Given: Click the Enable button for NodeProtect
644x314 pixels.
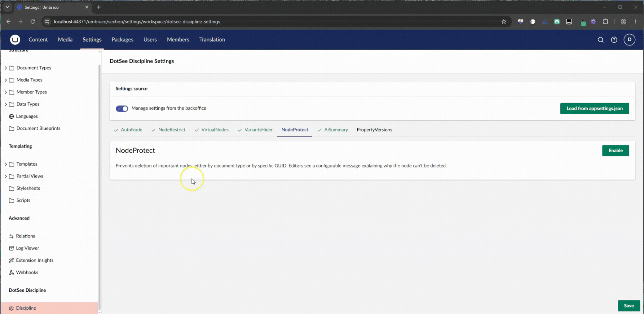Looking at the screenshot, I should tap(615, 151).
